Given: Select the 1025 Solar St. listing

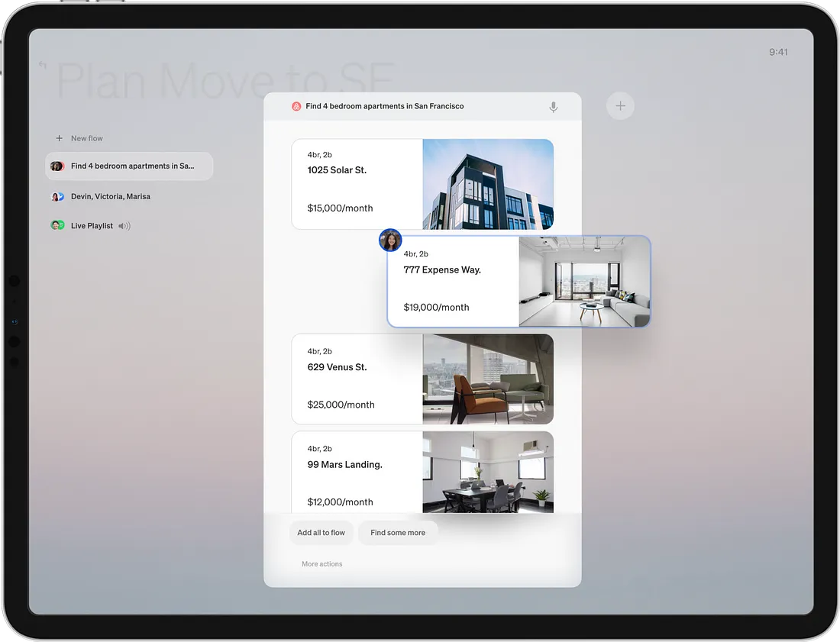Looking at the screenshot, I should [357, 184].
